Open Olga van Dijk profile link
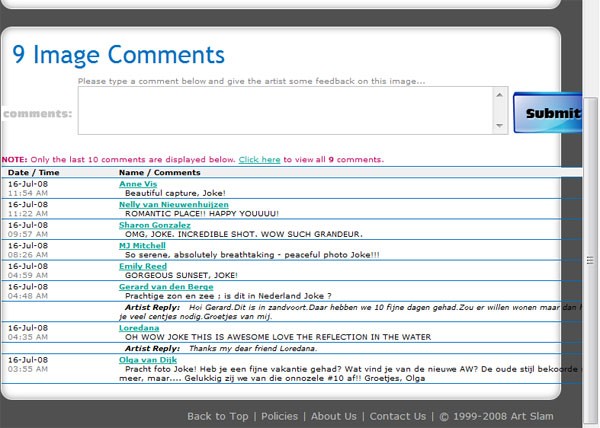The width and height of the screenshot is (600, 428). coord(148,360)
